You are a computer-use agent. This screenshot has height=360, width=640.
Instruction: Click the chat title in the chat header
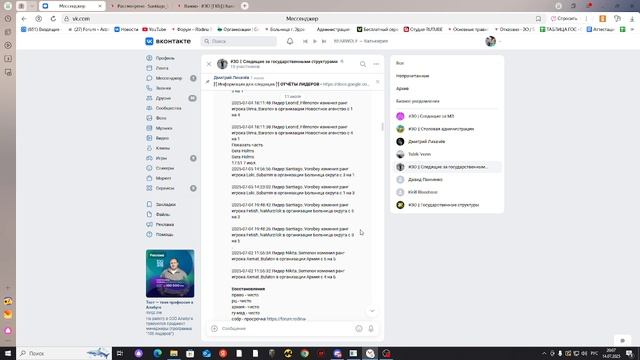click(284, 62)
